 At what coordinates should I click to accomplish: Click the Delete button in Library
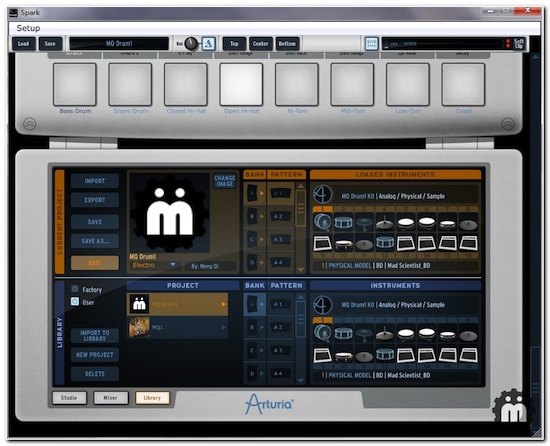tap(95, 374)
